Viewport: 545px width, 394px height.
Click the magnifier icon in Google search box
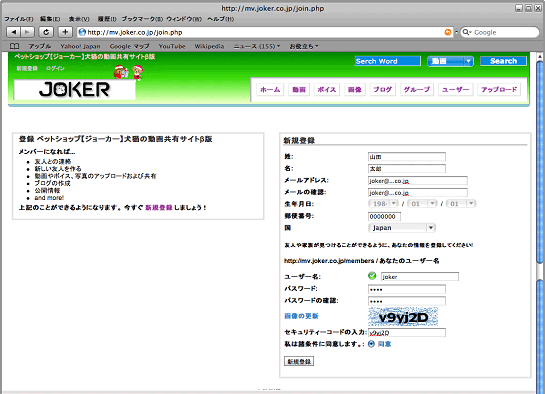[x=466, y=32]
